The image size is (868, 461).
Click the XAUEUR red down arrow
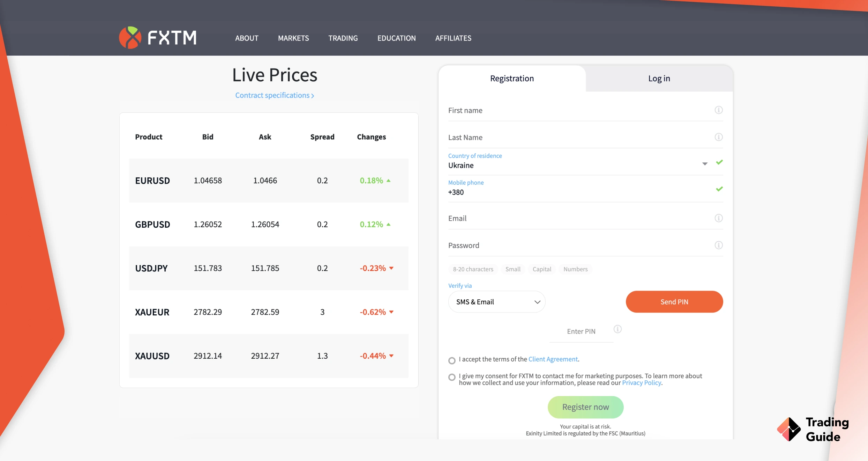coord(391,312)
